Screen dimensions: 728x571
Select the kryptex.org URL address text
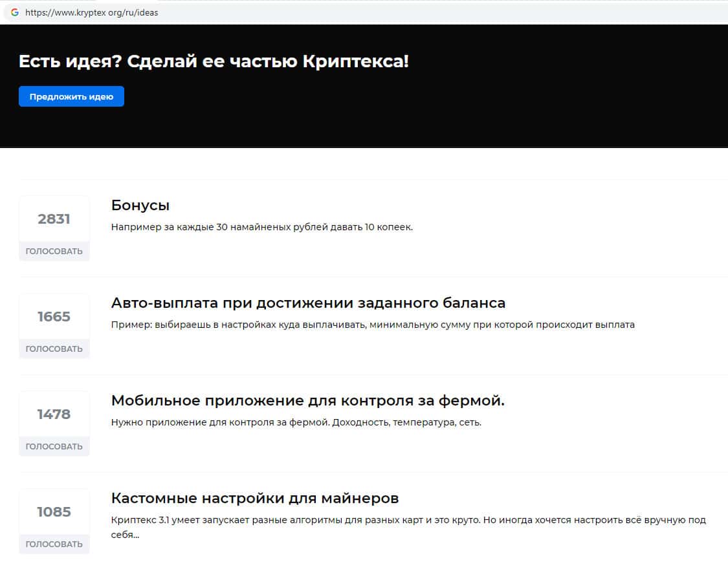point(91,12)
